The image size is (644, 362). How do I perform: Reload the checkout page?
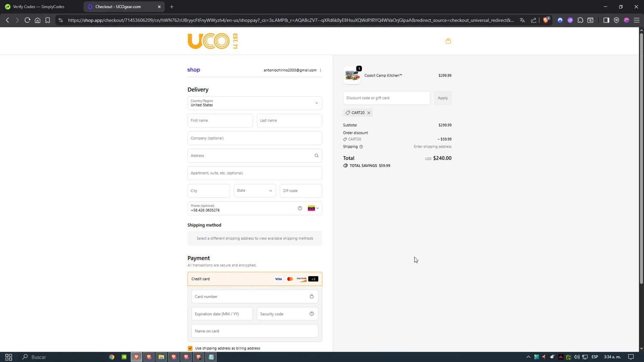(27, 20)
